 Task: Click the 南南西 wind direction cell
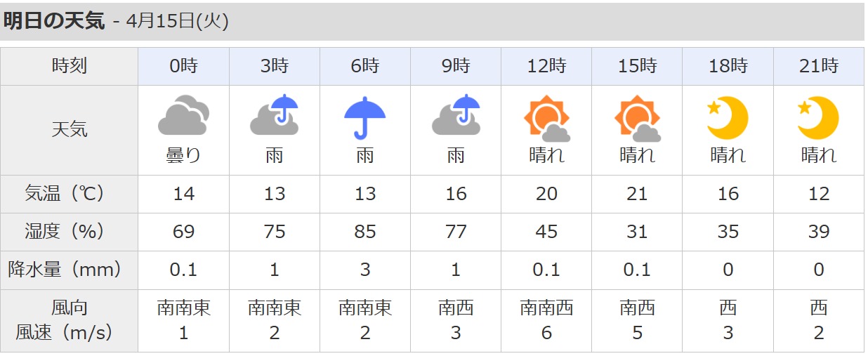tap(547, 308)
